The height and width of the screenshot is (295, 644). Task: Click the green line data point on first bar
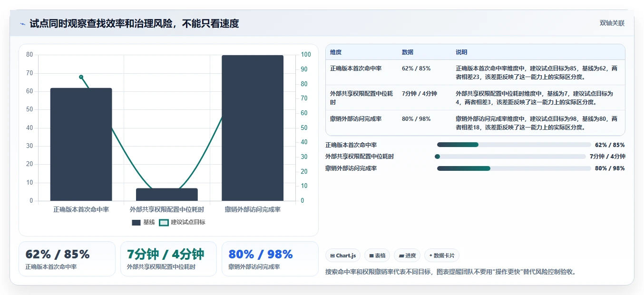(x=81, y=77)
